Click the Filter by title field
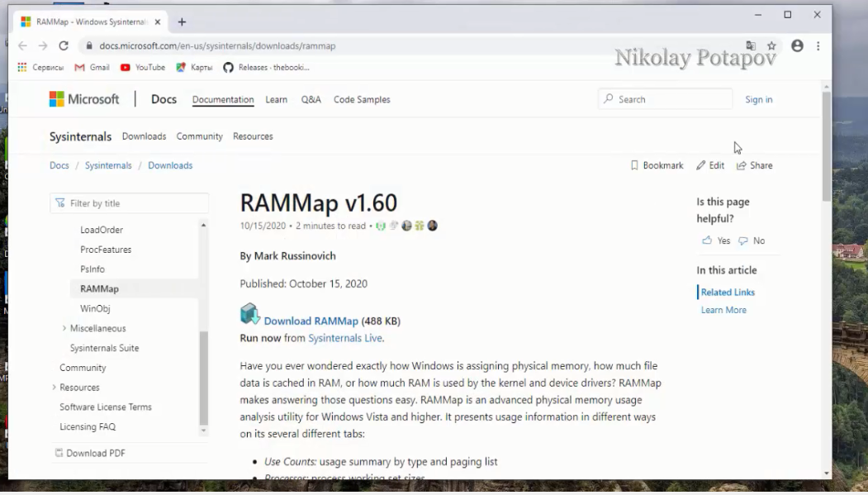The width and height of the screenshot is (868, 495). point(130,203)
